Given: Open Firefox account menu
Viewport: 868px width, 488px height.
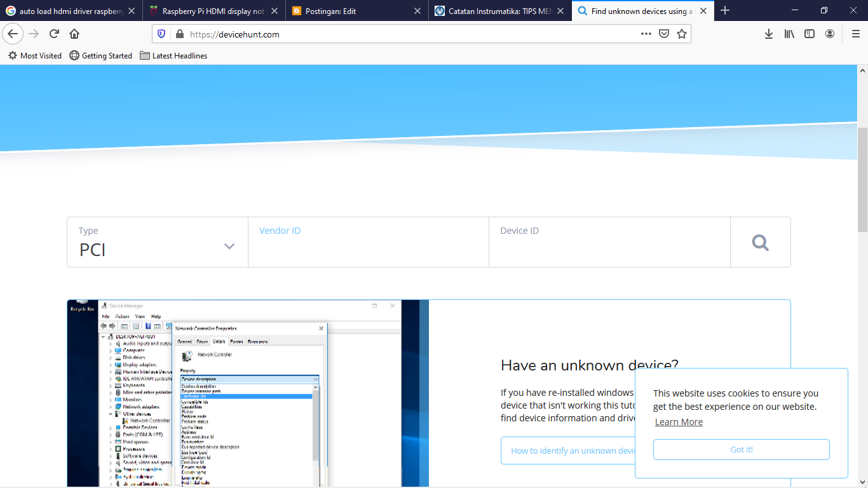Looking at the screenshot, I should (x=830, y=34).
